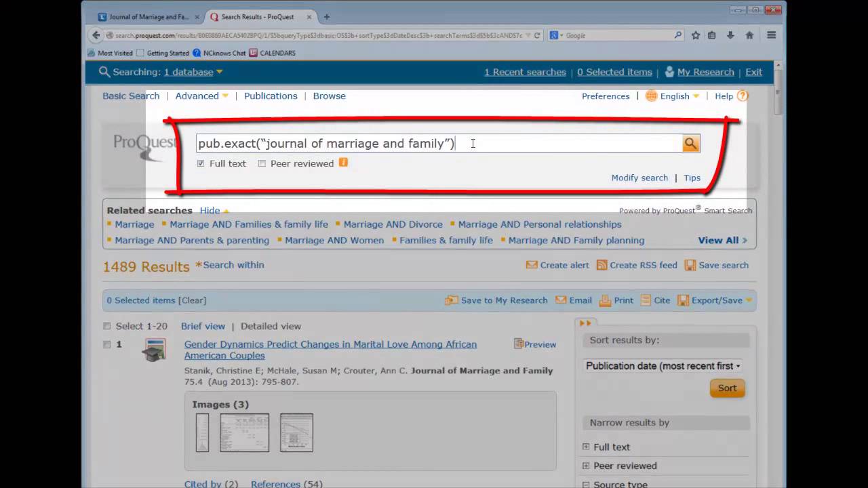Screen dimensions: 868x488
Task: Open the Firefox hamburger menu
Action: click(771, 35)
